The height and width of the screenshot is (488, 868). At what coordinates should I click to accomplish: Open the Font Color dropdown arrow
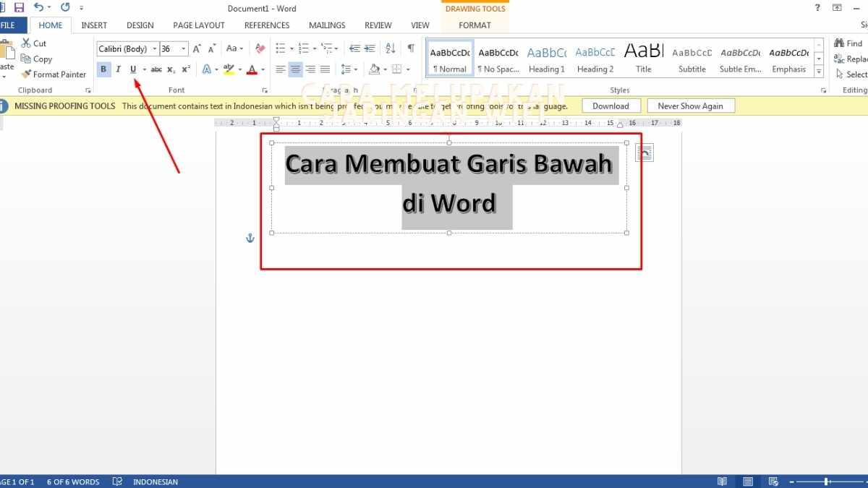click(x=261, y=69)
